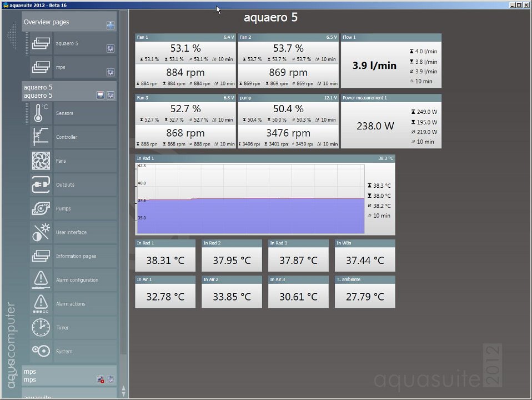Select the large 868 rpm reading

point(185,133)
